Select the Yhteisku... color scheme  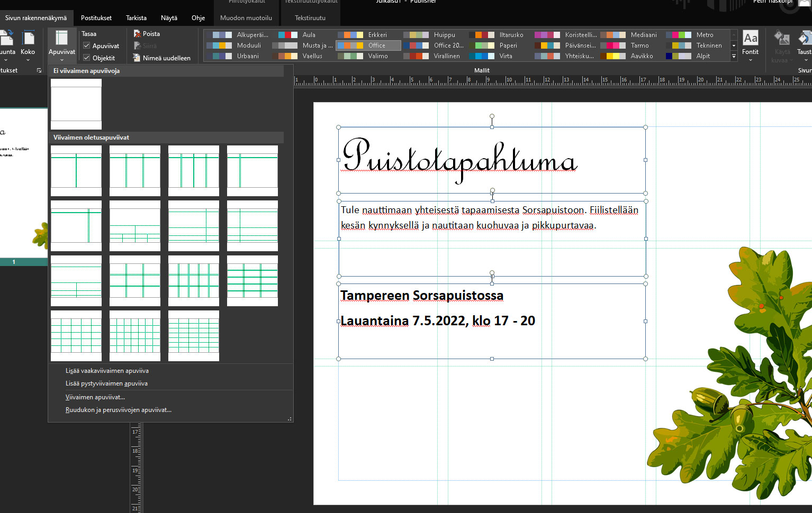point(565,56)
